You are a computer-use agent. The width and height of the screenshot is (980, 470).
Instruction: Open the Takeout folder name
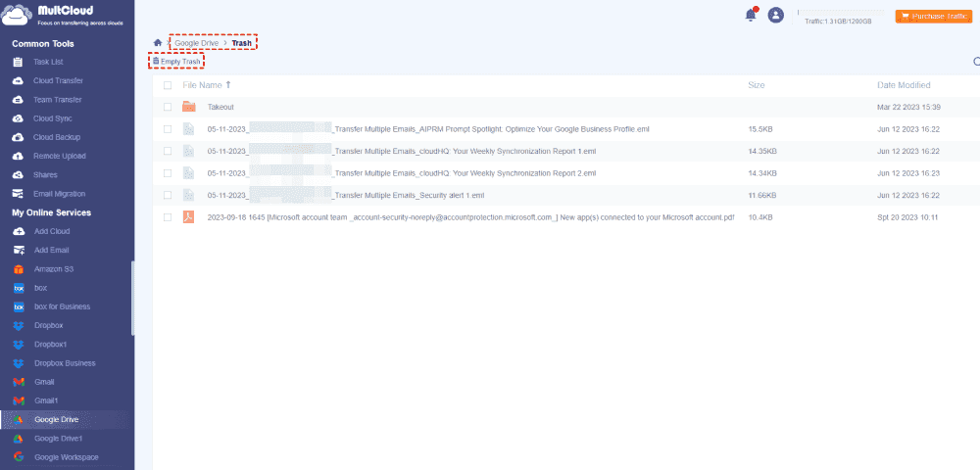tap(220, 108)
